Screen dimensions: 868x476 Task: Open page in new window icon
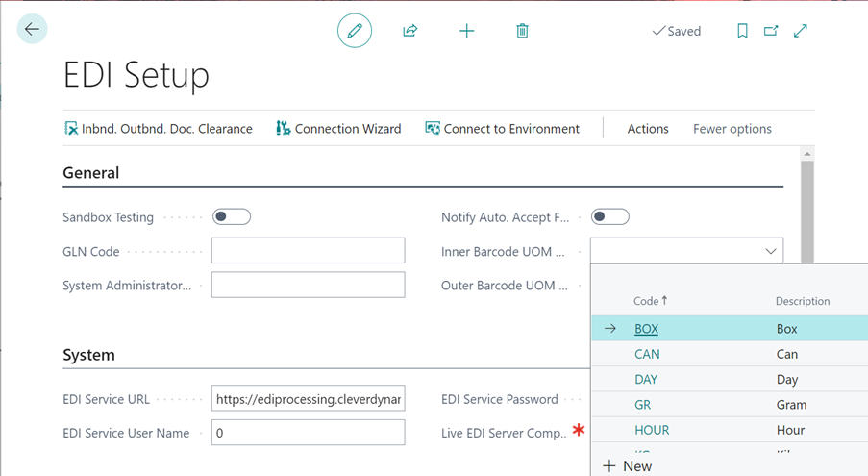point(771,31)
